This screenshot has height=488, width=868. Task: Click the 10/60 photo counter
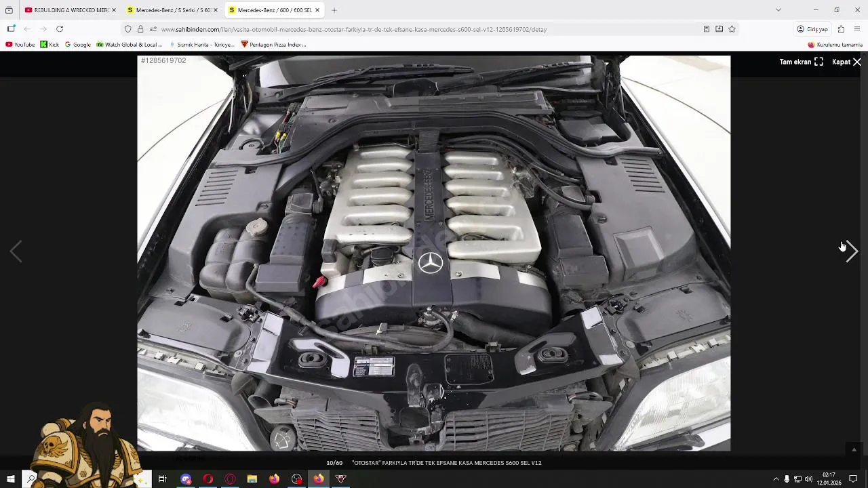click(x=334, y=463)
